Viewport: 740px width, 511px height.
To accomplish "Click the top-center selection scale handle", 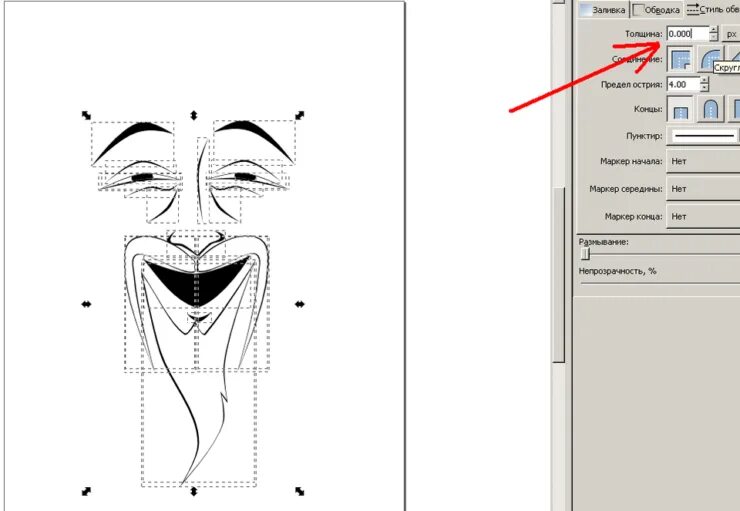I will click(x=193, y=115).
